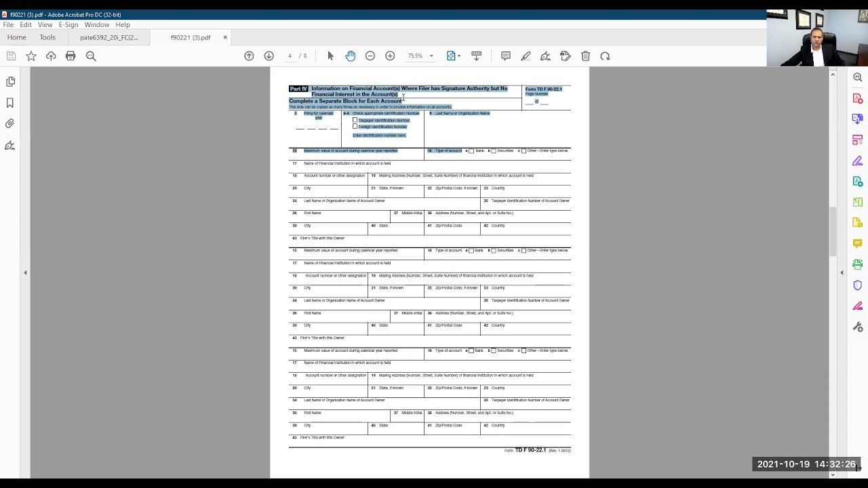Zoom in with the plus button
The image size is (868, 488).
[x=390, y=56]
